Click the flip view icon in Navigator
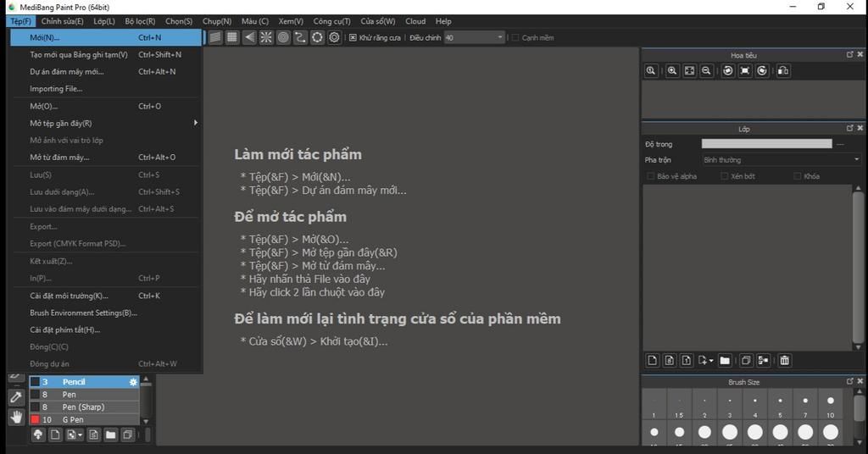The image size is (868, 454). click(783, 71)
